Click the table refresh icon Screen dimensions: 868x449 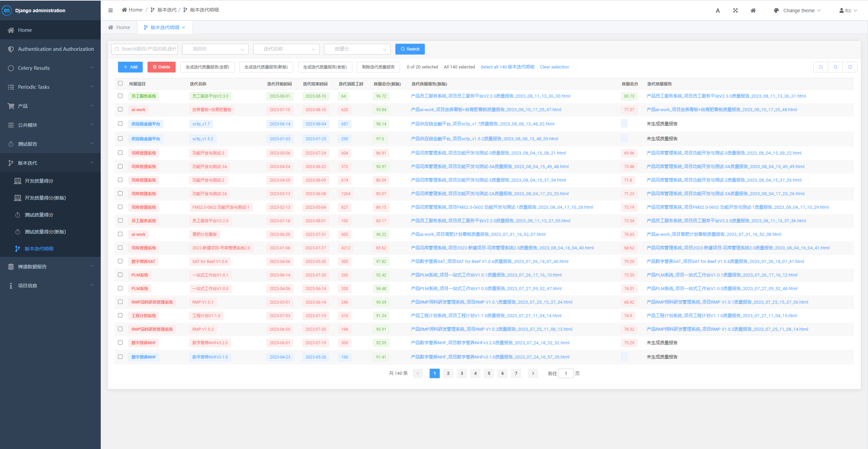(x=835, y=67)
